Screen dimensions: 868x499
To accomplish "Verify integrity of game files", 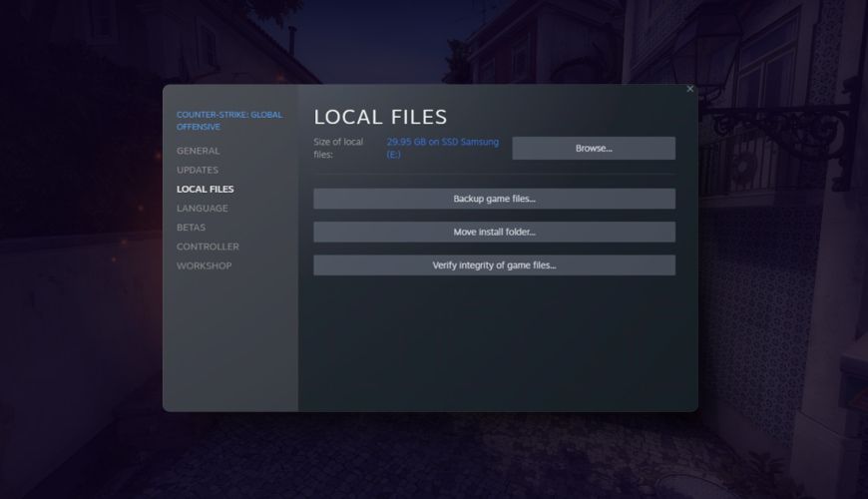I will 494,265.
